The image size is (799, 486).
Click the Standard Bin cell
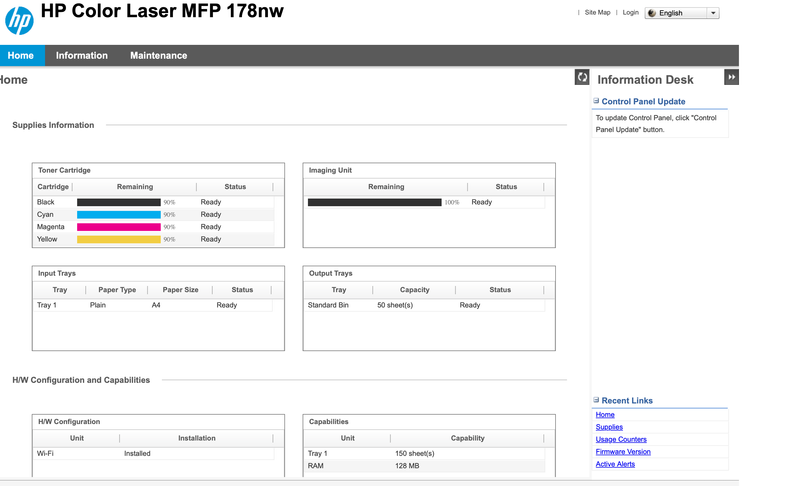coord(328,305)
